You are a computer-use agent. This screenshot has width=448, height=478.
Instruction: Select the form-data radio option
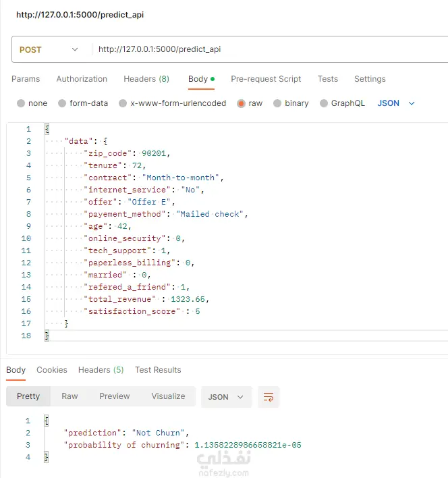pyautogui.click(x=62, y=103)
